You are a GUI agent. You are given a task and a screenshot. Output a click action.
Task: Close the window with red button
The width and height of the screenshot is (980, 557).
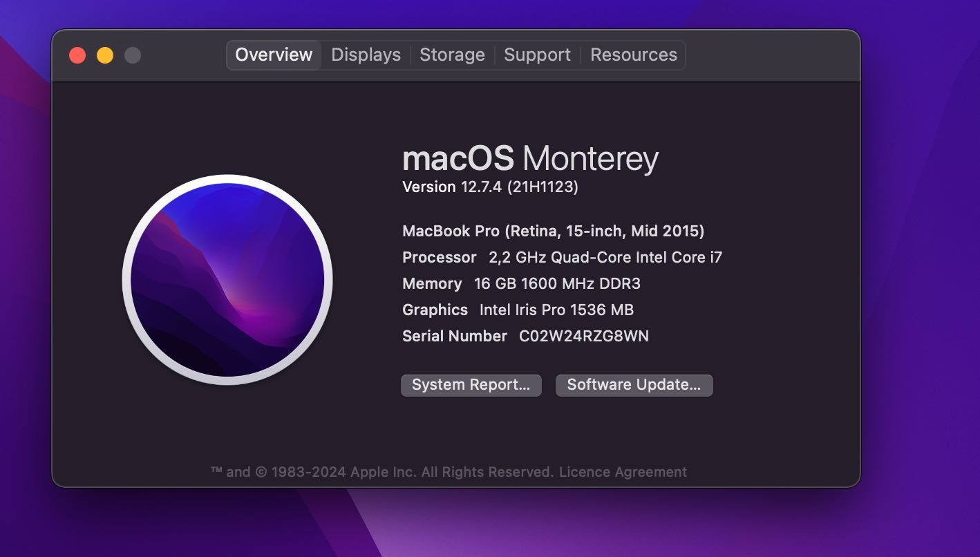[77, 55]
